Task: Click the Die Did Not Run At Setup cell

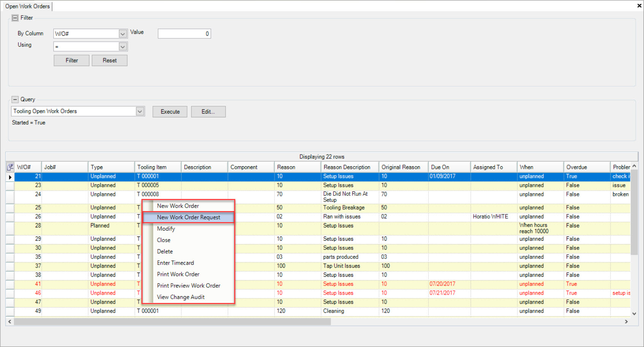Action: [x=350, y=197]
